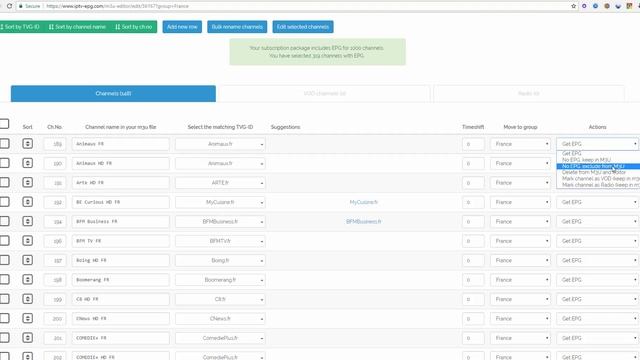Viewport: 640px width, 360px height.
Task: Click sort handle for C8 HD FR row
Action: coord(27,299)
